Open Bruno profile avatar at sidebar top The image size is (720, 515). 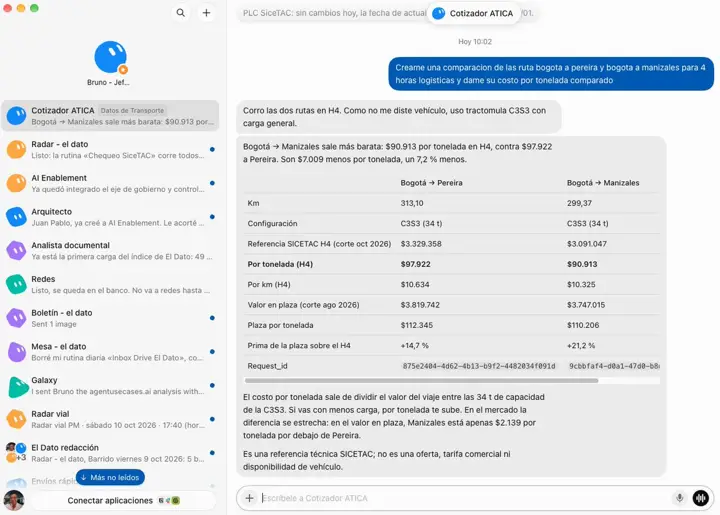(110, 57)
